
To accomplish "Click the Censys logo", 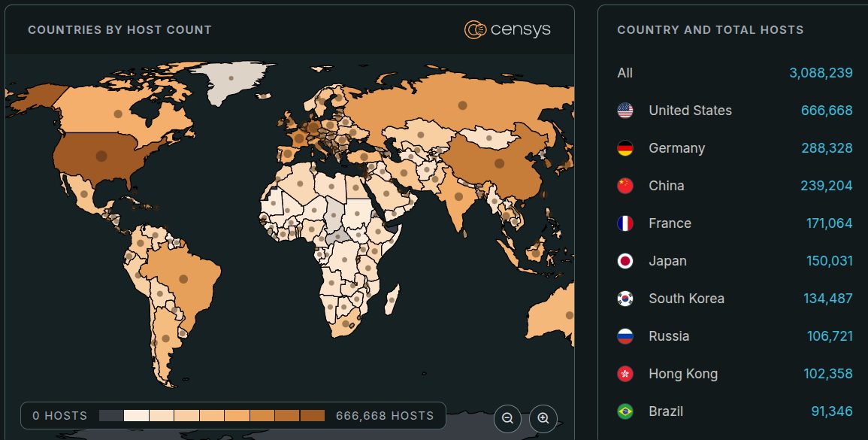I will pos(507,29).
